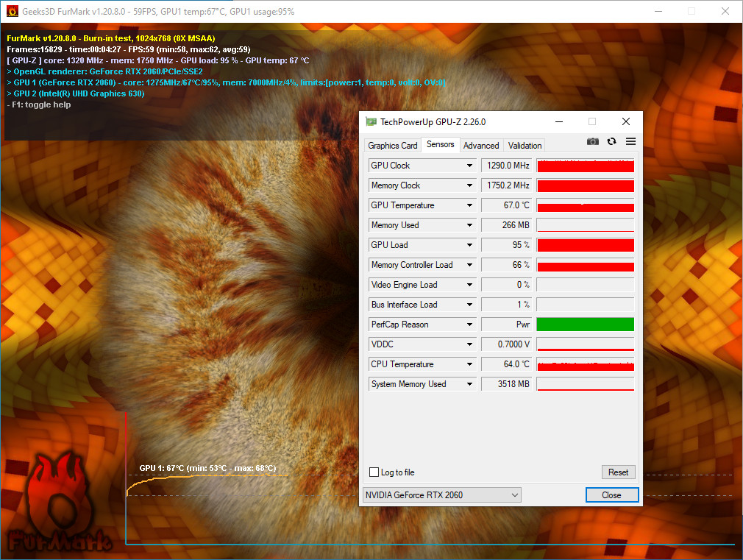Click the 0.7000 V VDDC value
Viewport: 743px width, 560px height.
tap(507, 344)
